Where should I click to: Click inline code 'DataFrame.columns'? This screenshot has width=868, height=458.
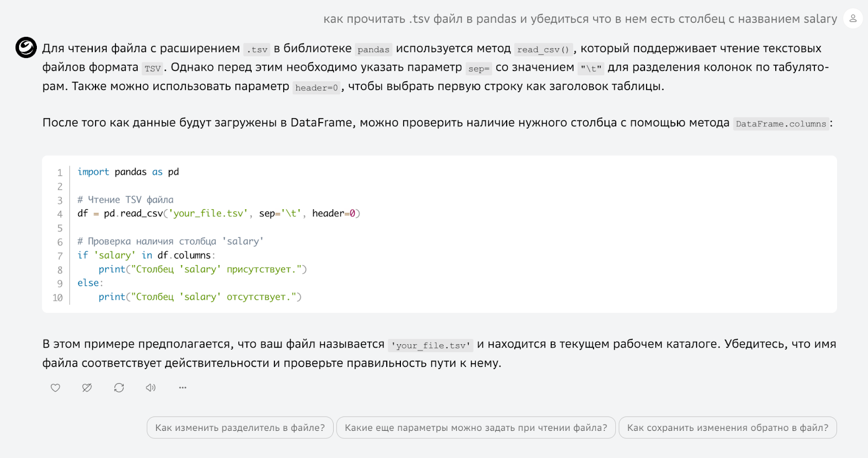point(781,124)
